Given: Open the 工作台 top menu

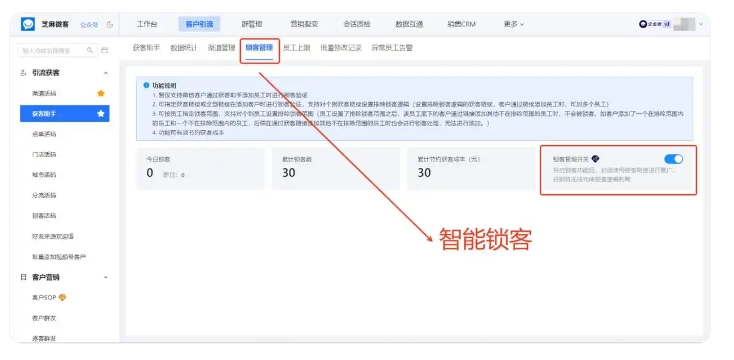Looking at the screenshot, I should coord(147,24).
